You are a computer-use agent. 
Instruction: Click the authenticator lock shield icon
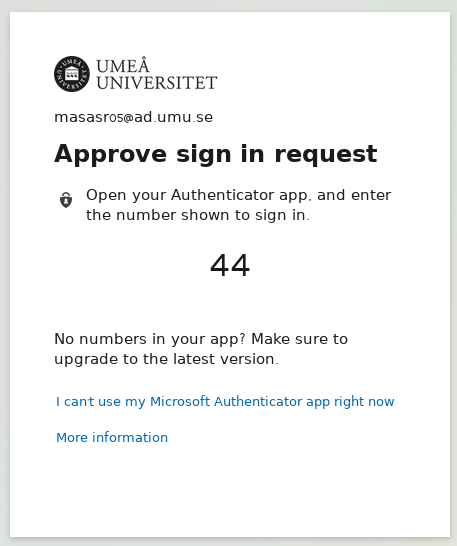coord(66,200)
